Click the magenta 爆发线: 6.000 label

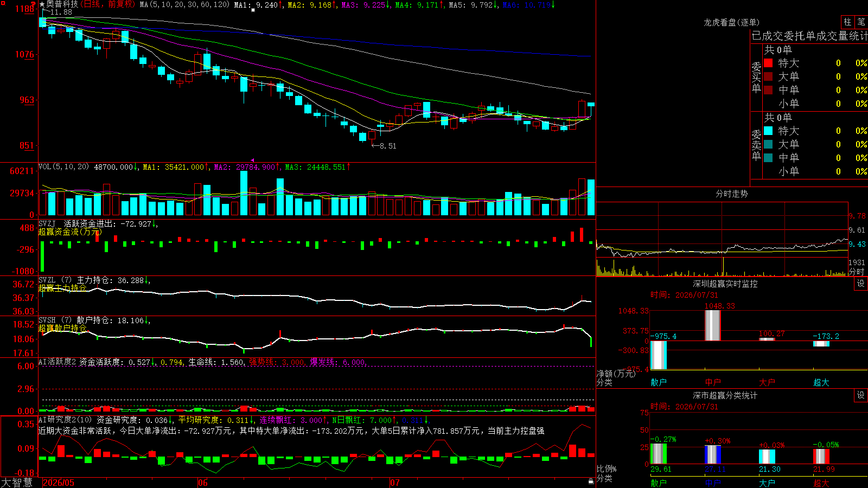pyautogui.click(x=337, y=362)
